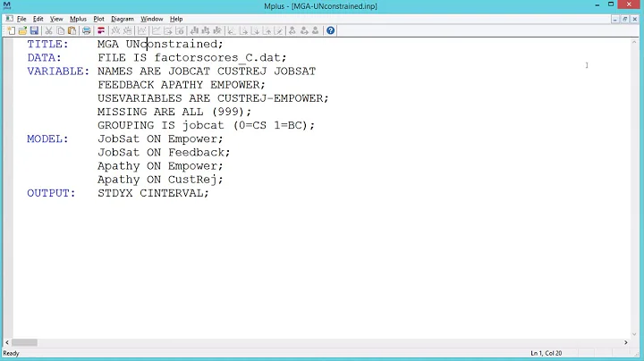
Task: Open Mplus help via blue question mark icon
Action: pyautogui.click(x=330, y=30)
